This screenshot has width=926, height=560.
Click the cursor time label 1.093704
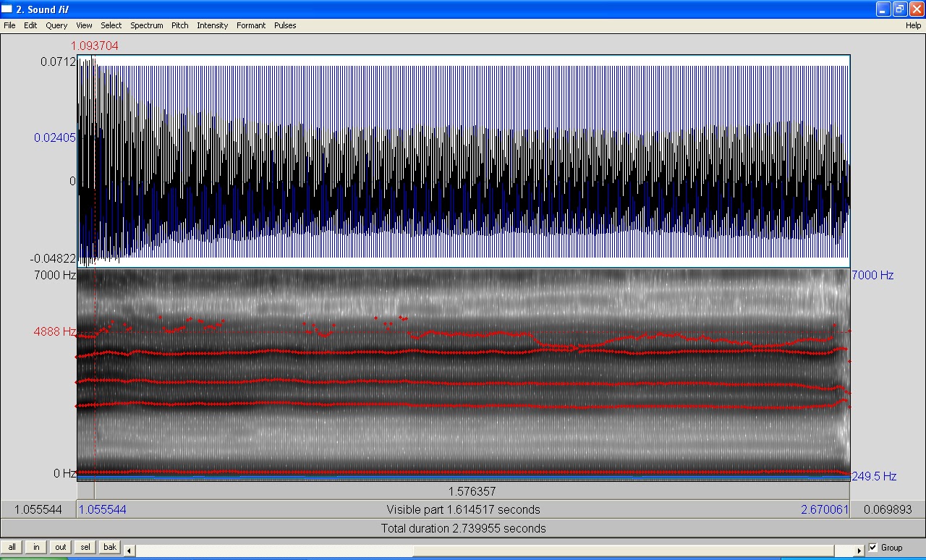pos(94,46)
